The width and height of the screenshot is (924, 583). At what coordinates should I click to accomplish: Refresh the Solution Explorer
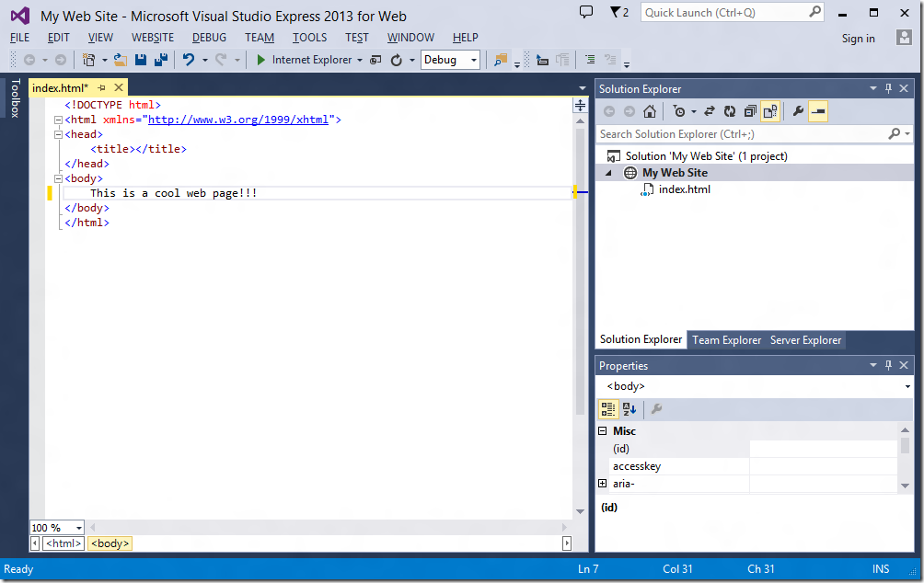coord(730,111)
